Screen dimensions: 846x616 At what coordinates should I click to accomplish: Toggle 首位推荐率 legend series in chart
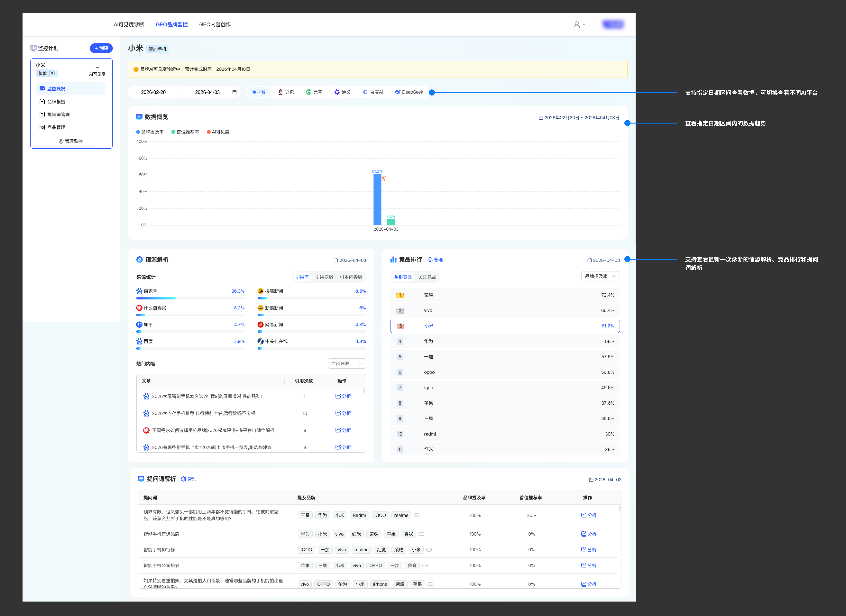[x=185, y=132]
